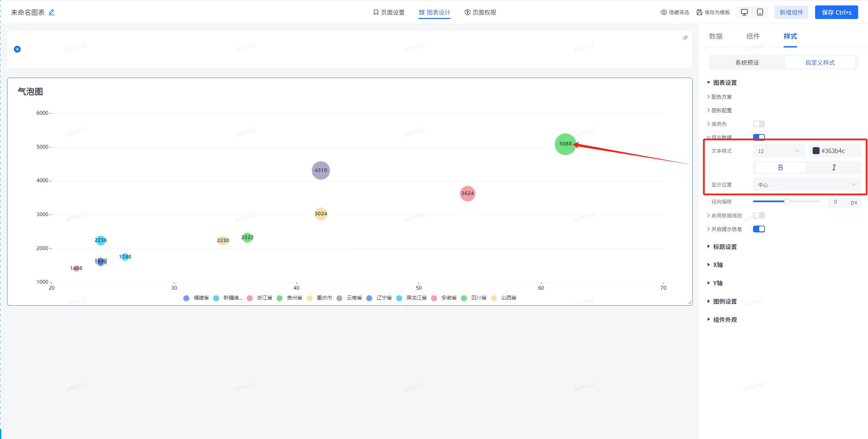Click the chart resize handle in the corner
868x439 pixels.
click(x=690, y=302)
